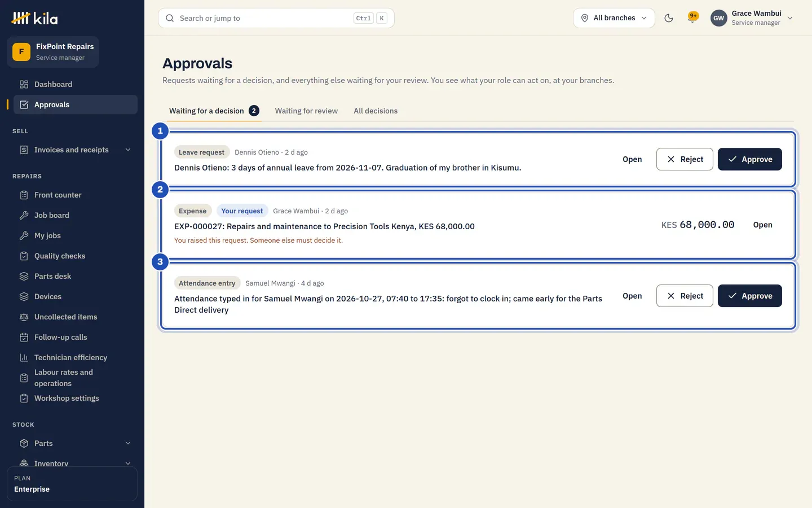Approve Samuel Mwangi's attendance entry
The image size is (812, 508).
[749, 296]
